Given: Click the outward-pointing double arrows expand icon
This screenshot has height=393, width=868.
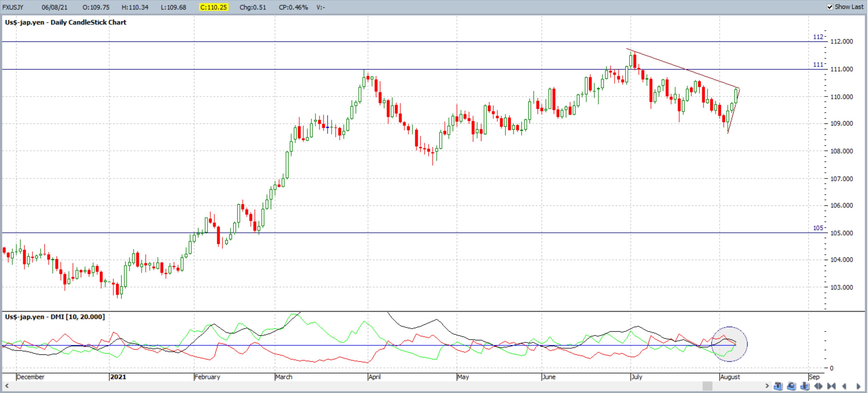Looking at the screenshot, I should tap(818, 386).
